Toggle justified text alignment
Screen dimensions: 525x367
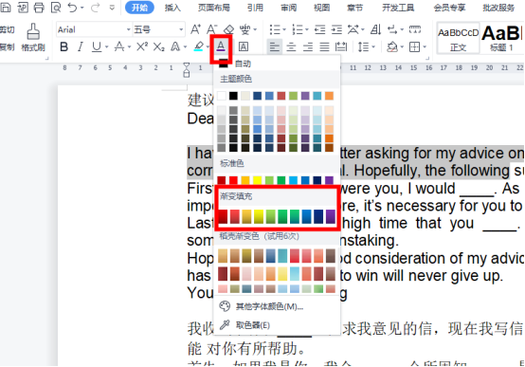(324, 47)
